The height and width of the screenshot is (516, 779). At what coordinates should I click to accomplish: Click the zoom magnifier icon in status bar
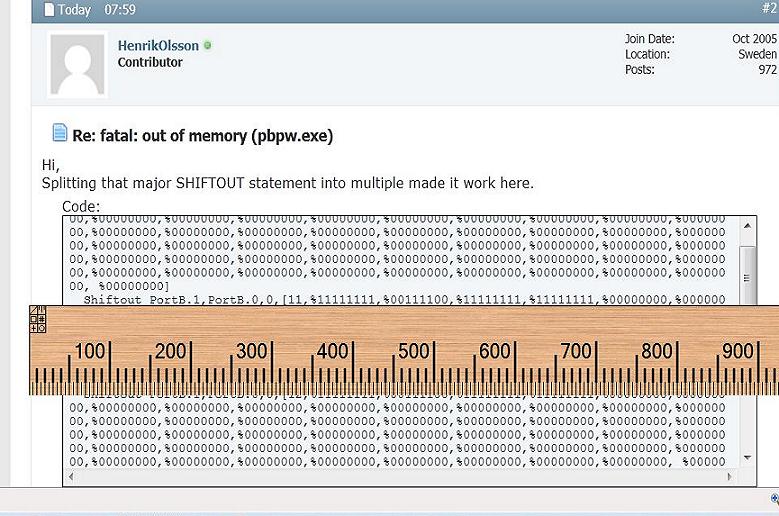coord(775,498)
